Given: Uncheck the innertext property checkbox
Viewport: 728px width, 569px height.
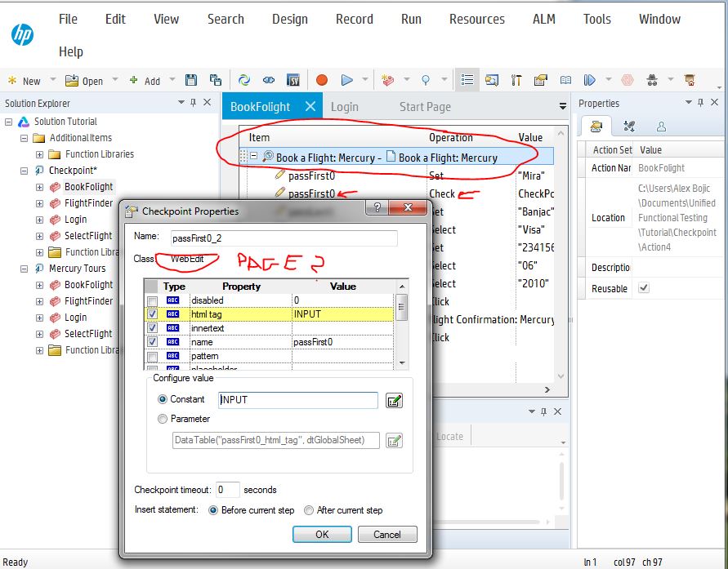Looking at the screenshot, I should [x=152, y=328].
